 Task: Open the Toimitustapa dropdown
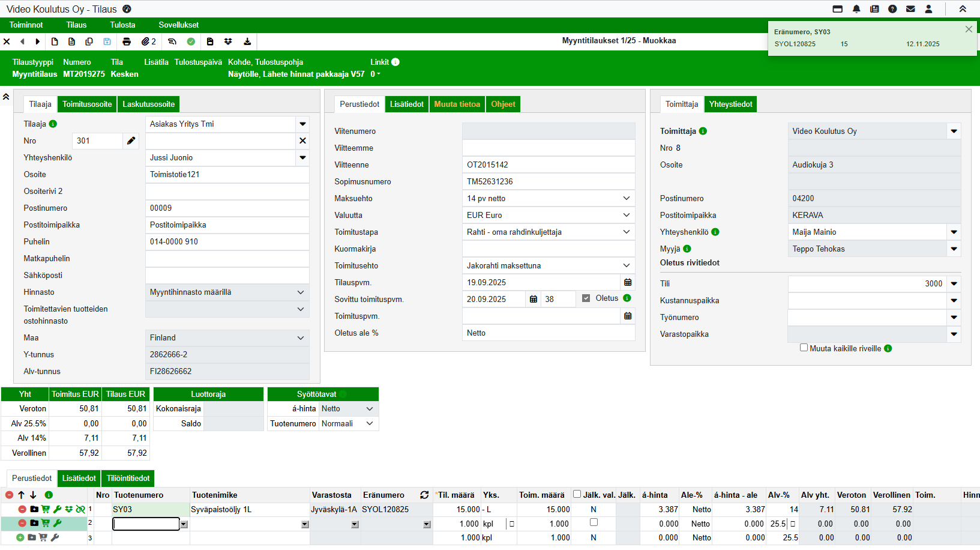coord(626,232)
